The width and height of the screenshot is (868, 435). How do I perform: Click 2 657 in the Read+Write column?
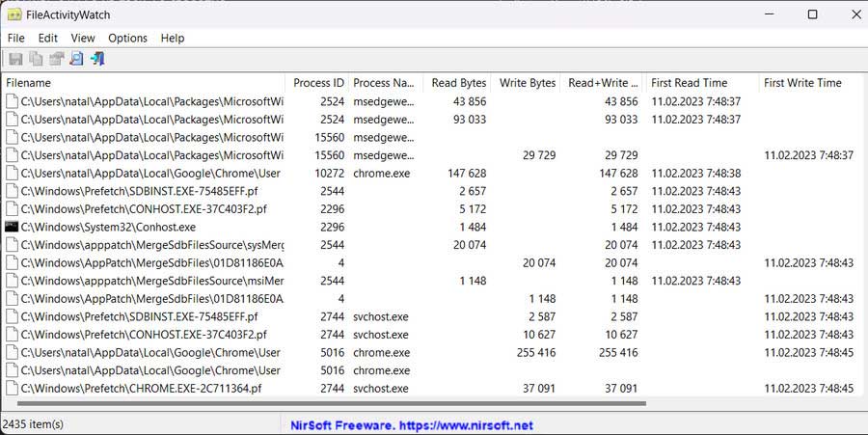point(624,191)
